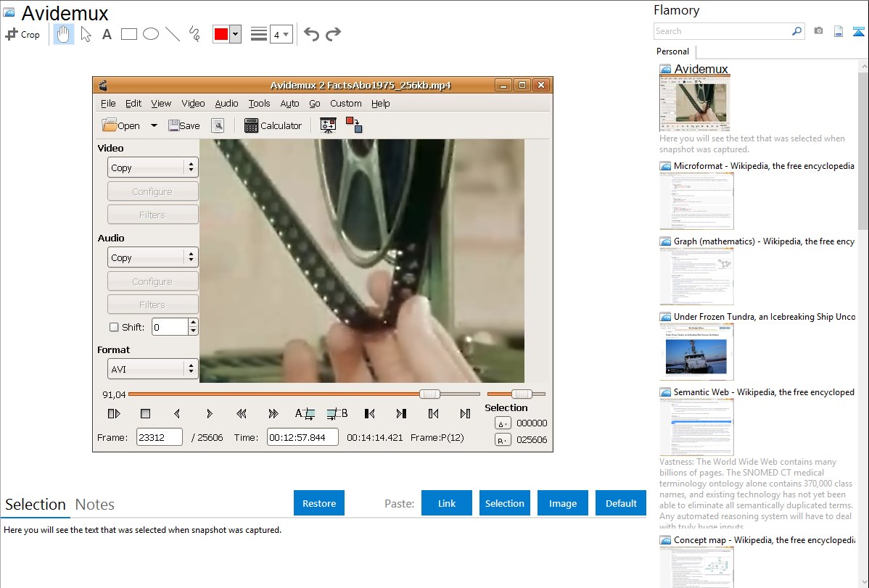Jump to the next keyframe

point(273,413)
